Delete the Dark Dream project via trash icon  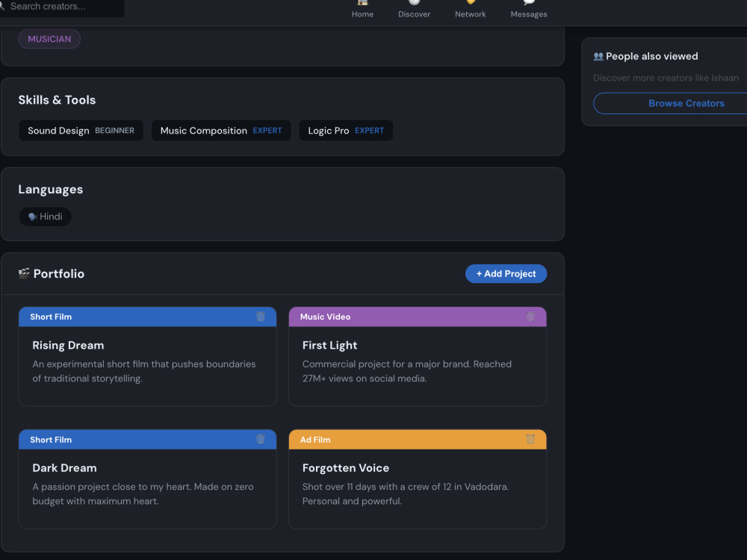tap(261, 439)
